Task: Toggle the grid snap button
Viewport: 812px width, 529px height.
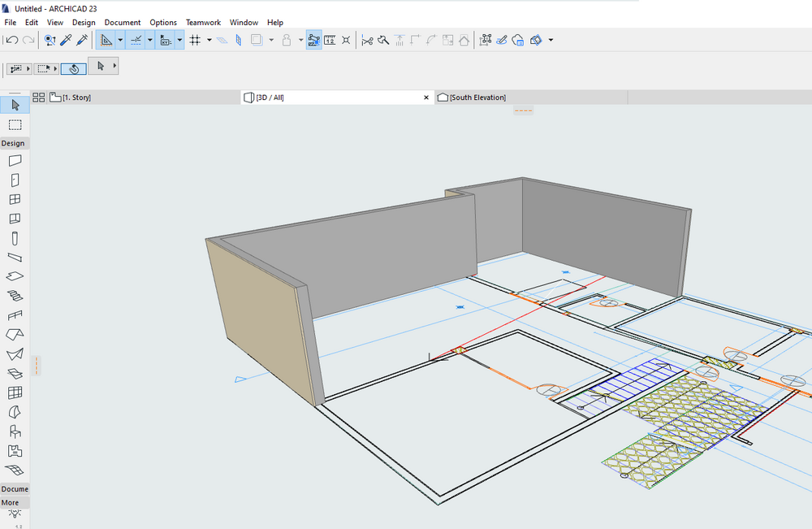Action: click(195, 40)
